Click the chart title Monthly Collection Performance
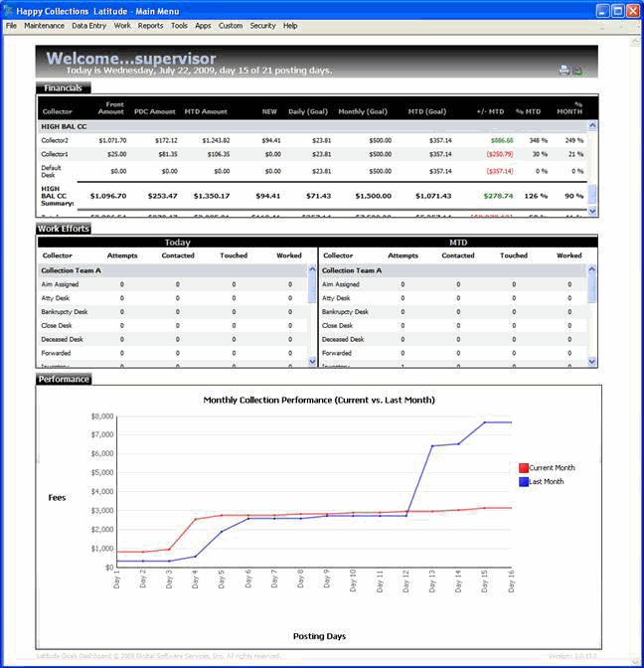Image resolution: width=644 pixels, height=668 pixels. [x=319, y=400]
